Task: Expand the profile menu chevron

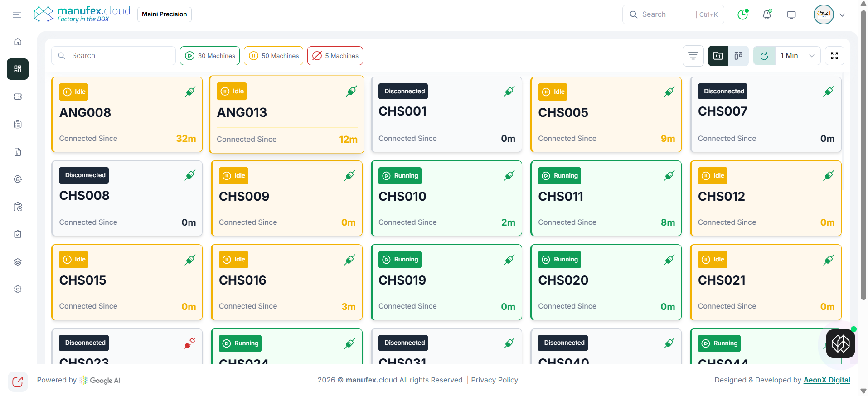Action: click(x=842, y=15)
